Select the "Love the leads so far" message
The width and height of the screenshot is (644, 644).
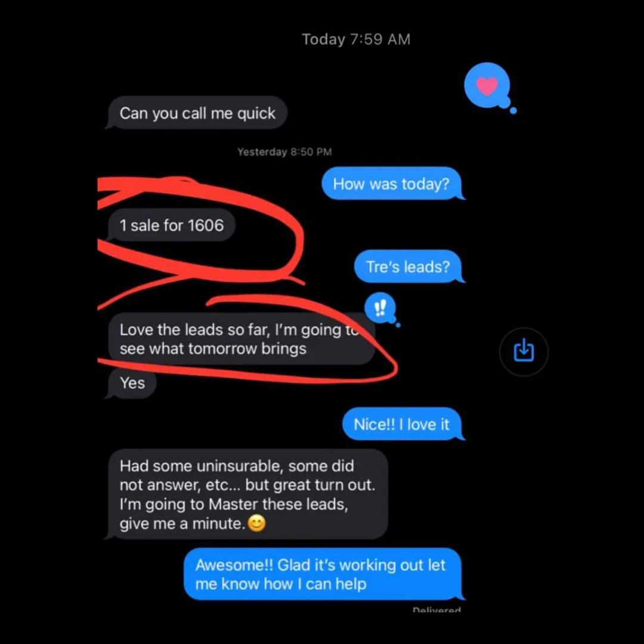241,339
